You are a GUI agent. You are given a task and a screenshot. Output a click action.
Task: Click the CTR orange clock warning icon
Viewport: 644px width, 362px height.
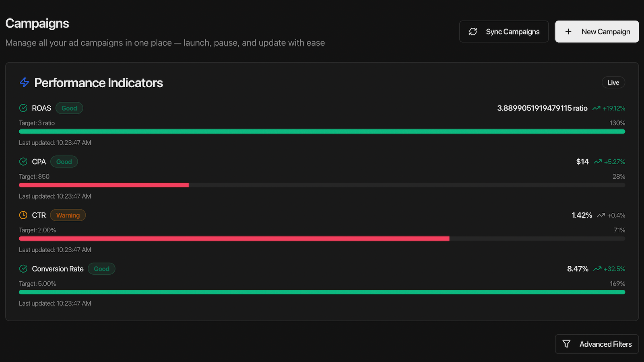[x=23, y=215]
